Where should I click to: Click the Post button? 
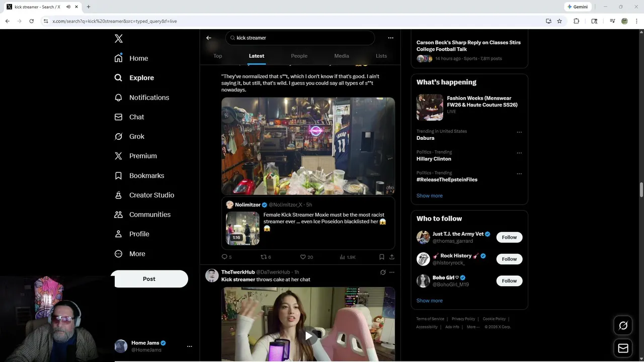point(149,279)
